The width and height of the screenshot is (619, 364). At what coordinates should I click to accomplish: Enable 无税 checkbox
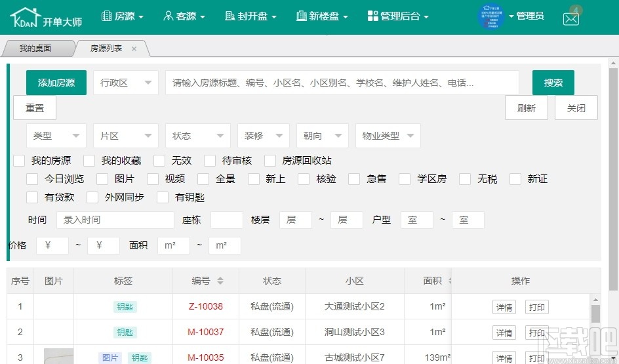pyautogui.click(x=465, y=179)
